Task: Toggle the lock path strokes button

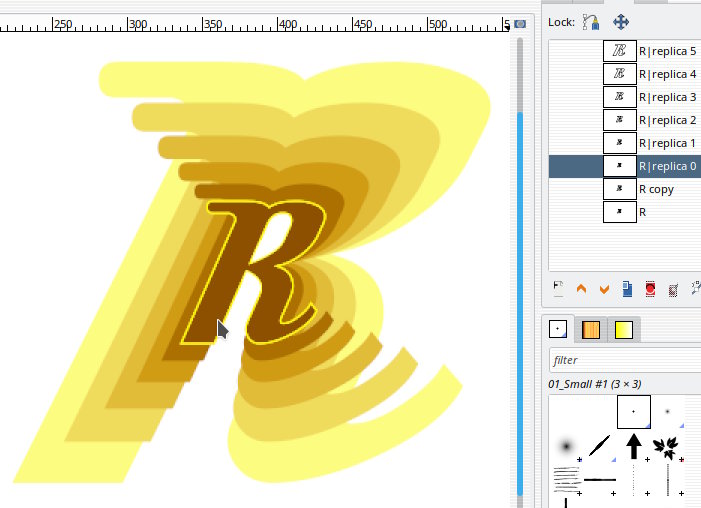Action: pyautogui.click(x=591, y=21)
